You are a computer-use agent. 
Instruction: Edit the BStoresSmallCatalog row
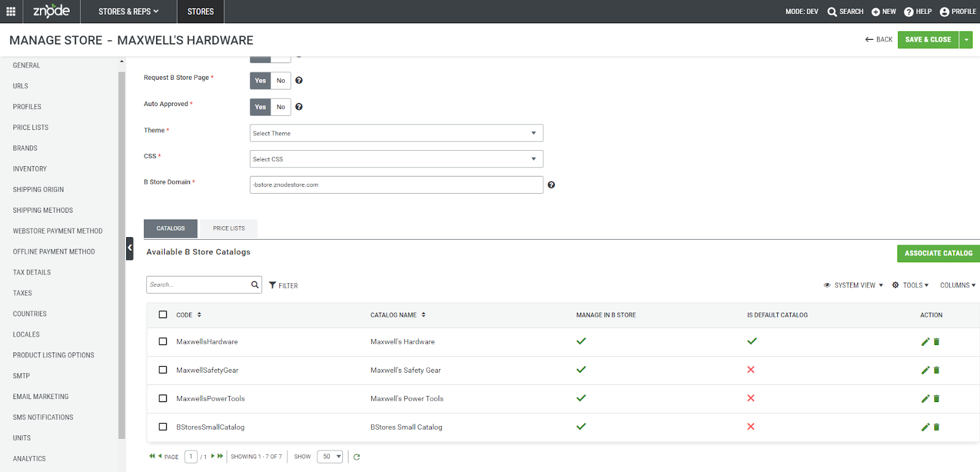click(x=925, y=427)
